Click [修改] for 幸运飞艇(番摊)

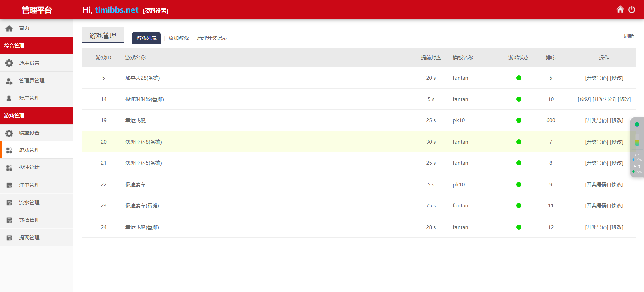tap(616, 227)
